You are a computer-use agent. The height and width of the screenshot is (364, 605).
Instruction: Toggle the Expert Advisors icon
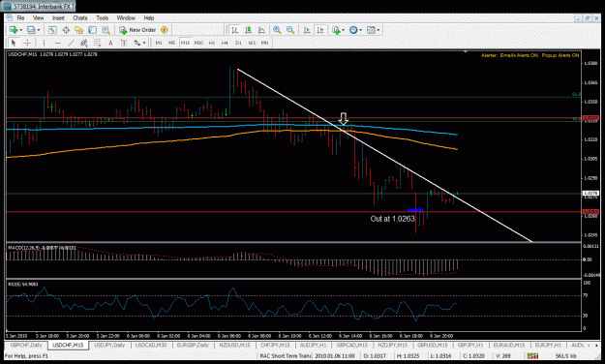(164, 30)
